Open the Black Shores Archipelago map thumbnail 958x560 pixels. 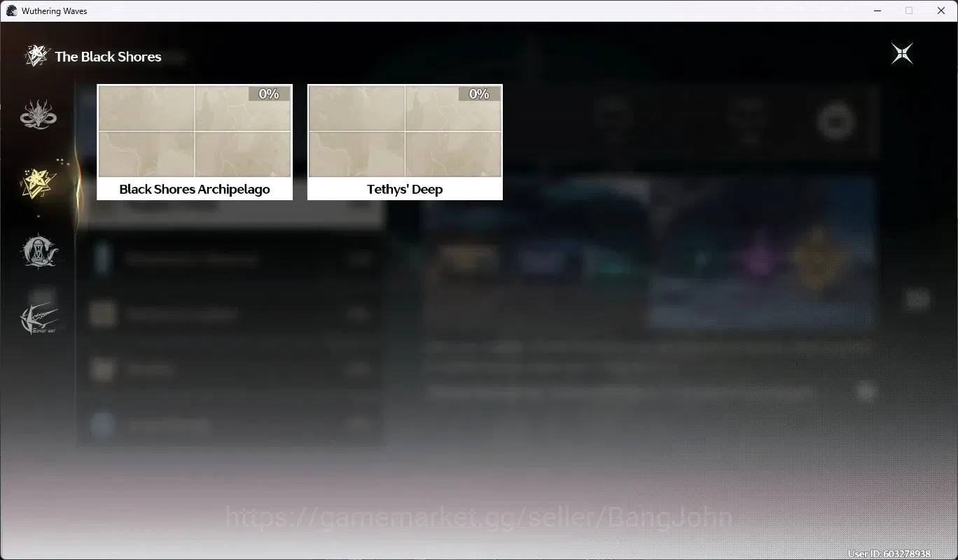195,132
